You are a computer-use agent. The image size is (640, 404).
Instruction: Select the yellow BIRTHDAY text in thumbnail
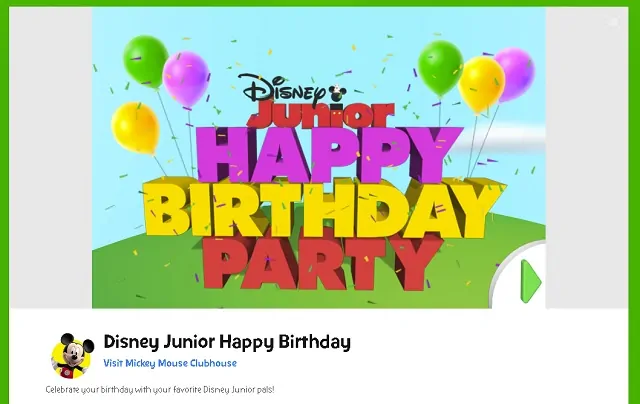point(324,209)
